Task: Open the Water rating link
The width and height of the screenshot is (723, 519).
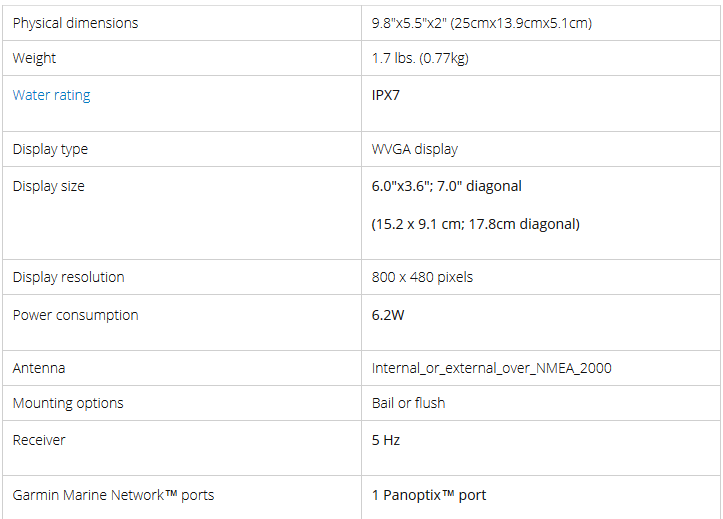Action: click(51, 95)
